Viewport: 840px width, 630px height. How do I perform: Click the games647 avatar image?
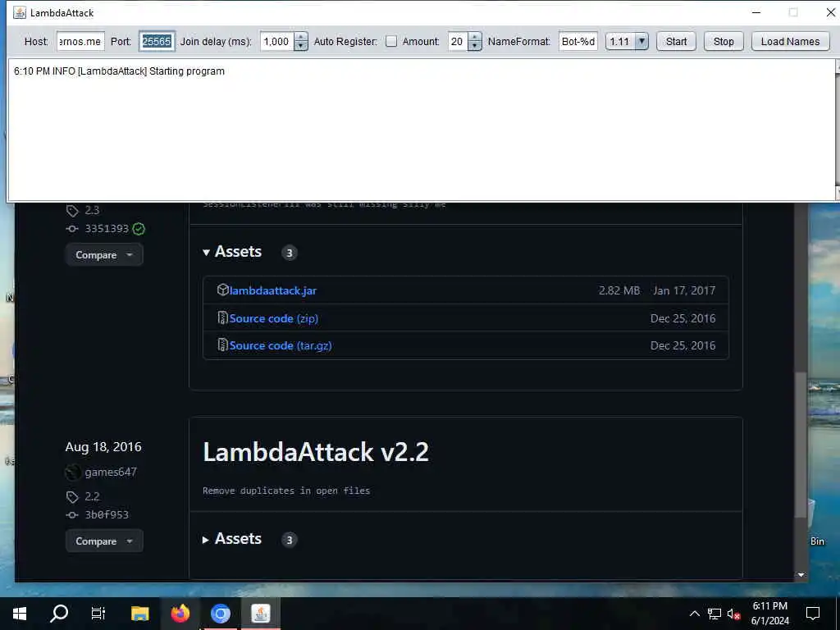pos(73,472)
